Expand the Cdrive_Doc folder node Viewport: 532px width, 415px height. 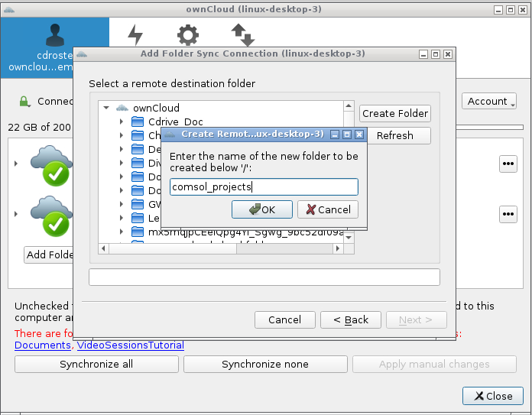coord(122,122)
